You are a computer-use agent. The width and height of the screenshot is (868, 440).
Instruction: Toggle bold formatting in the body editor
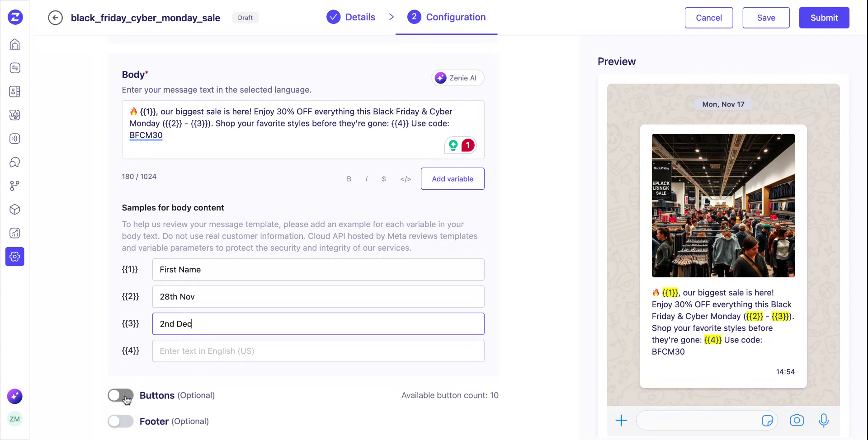point(349,179)
